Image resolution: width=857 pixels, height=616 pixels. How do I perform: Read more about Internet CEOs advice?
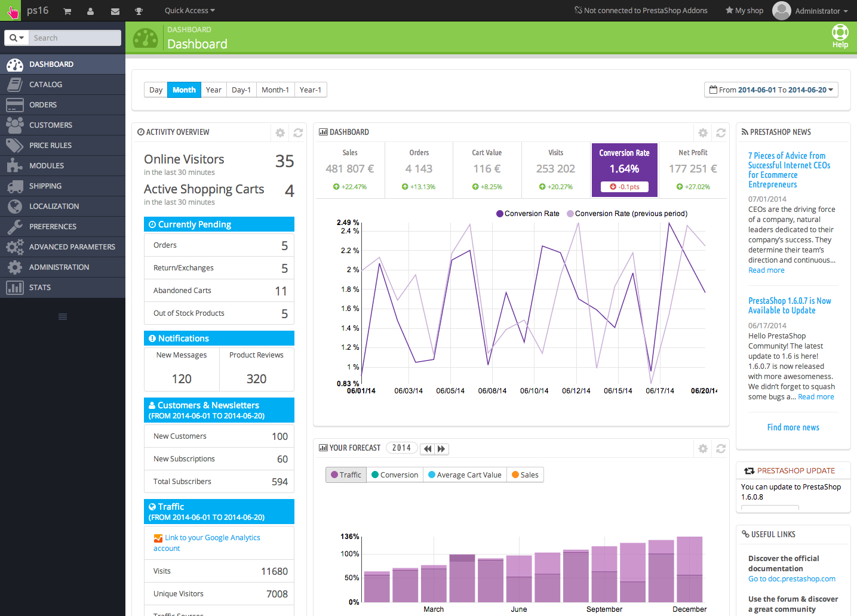coord(766,270)
